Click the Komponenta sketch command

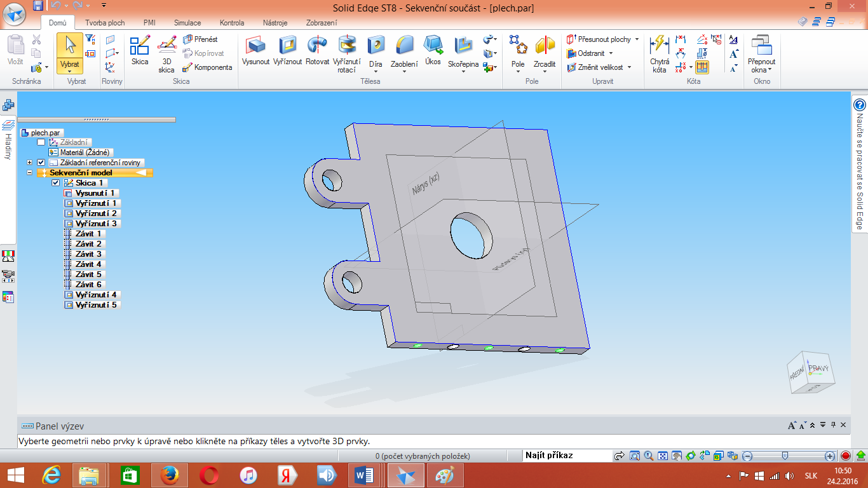(207, 67)
